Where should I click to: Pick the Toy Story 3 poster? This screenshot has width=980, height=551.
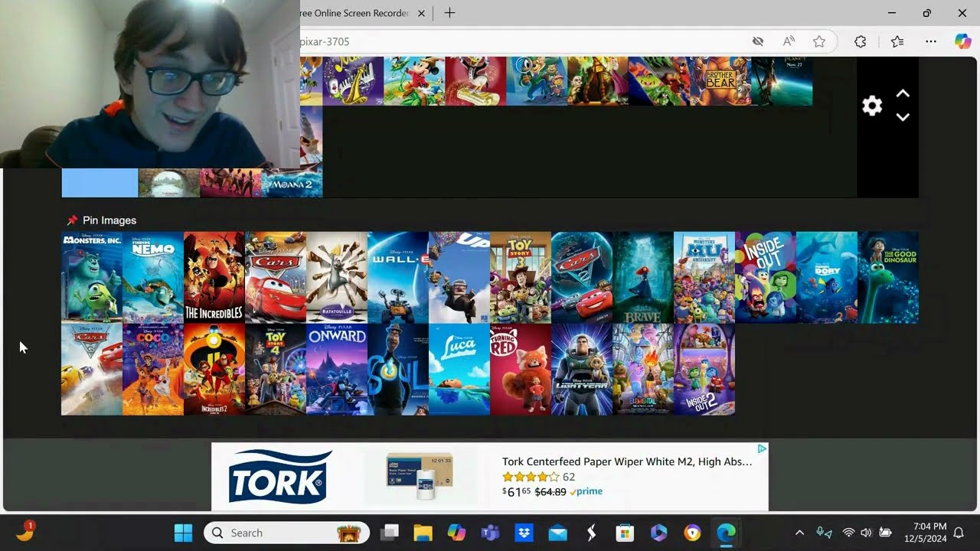(521, 278)
